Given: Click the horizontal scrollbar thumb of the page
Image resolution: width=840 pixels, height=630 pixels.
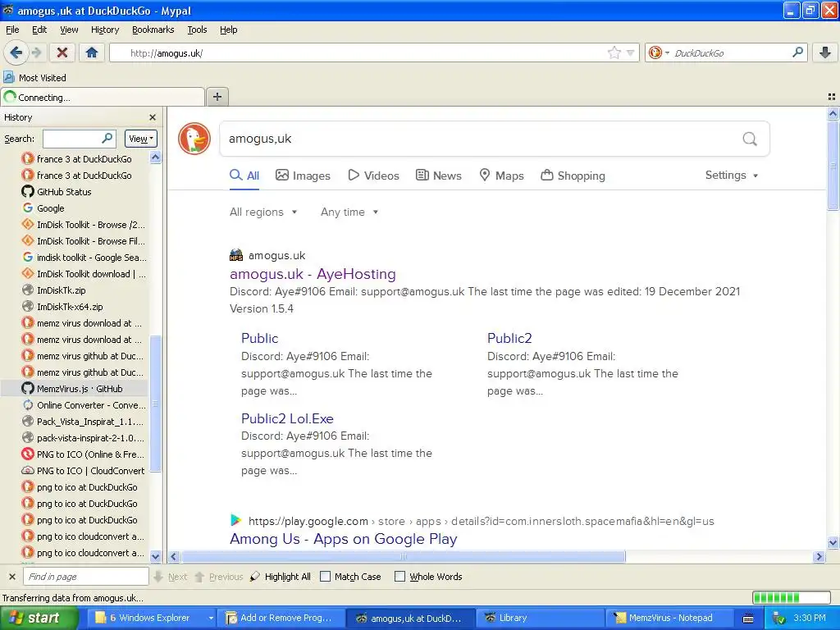Looking at the screenshot, I should (x=404, y=557).
